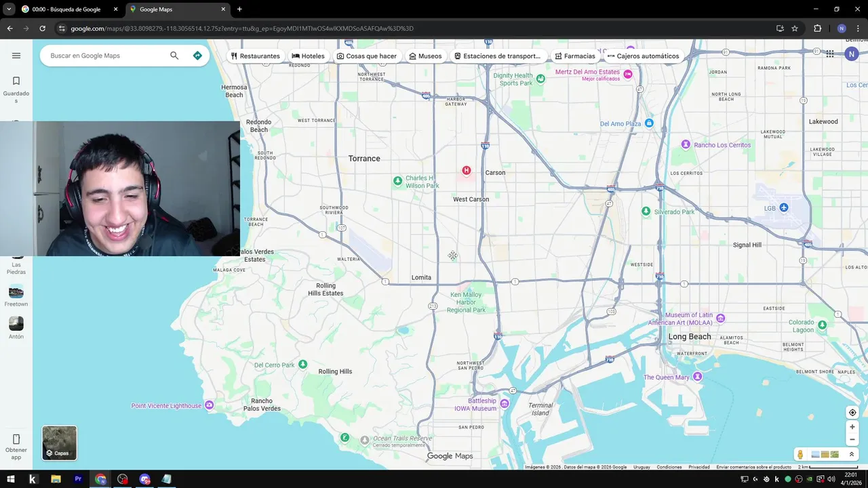
Task: Open the Condiciones link
Action: (x=669, y=467)
